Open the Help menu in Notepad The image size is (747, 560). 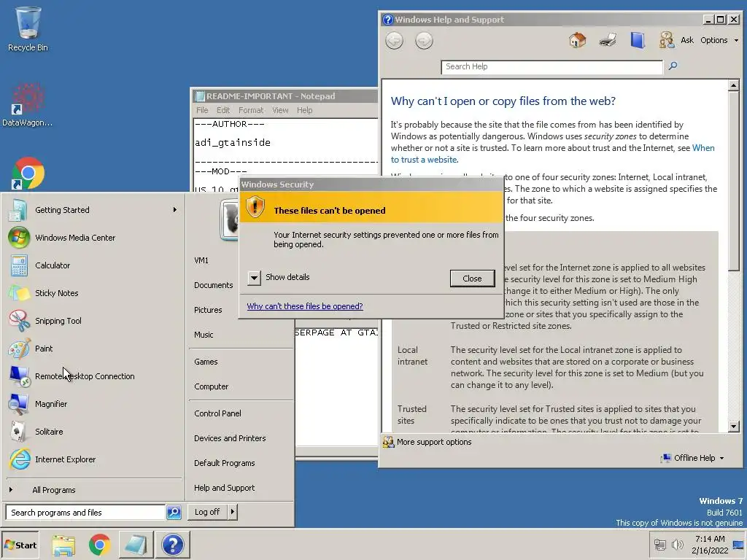304,110
